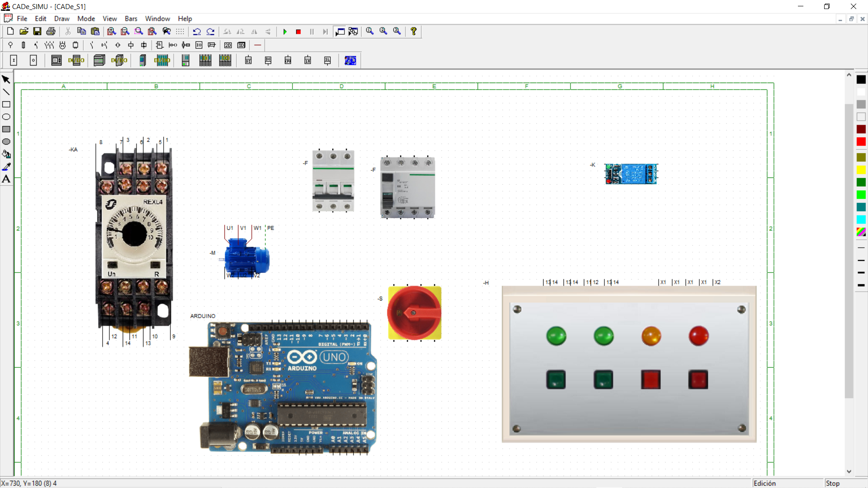The width and height of the screenshot is (868, 488).
Task: Click the Print icon
Action: click(x=51, y=31)
